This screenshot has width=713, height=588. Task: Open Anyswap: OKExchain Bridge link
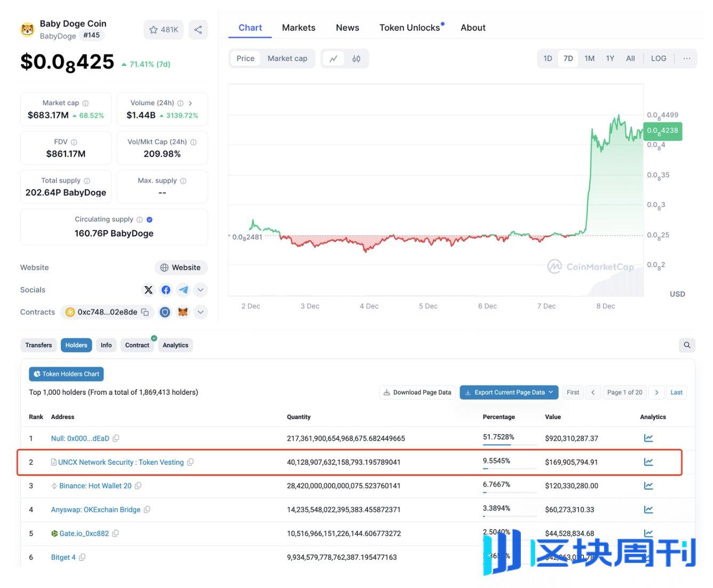(x=96, y=510)
